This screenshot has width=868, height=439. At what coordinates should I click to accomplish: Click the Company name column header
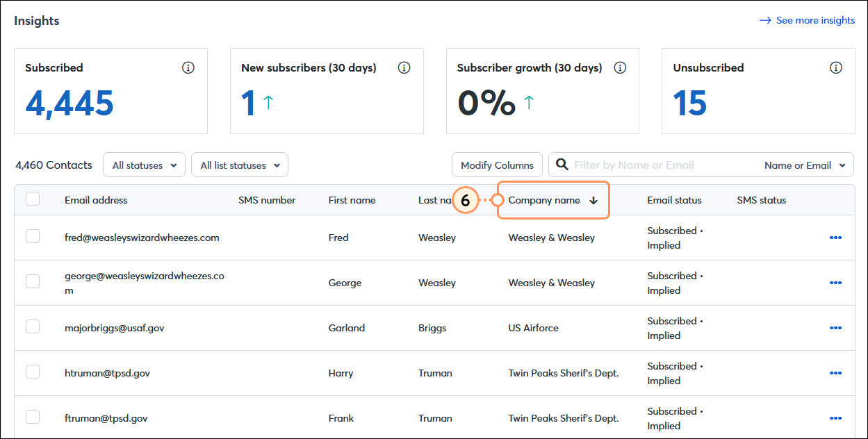(x=544, y=200)
